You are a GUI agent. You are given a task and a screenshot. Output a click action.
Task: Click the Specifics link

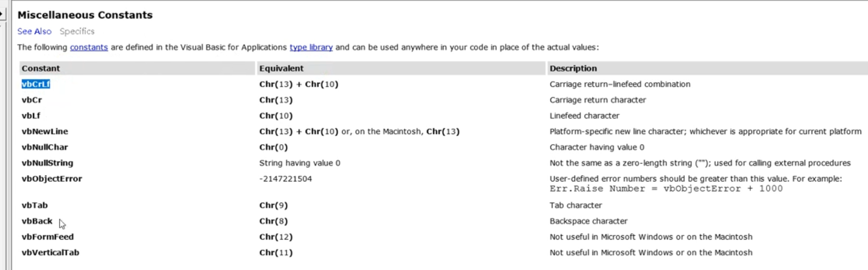pos(77,32)
